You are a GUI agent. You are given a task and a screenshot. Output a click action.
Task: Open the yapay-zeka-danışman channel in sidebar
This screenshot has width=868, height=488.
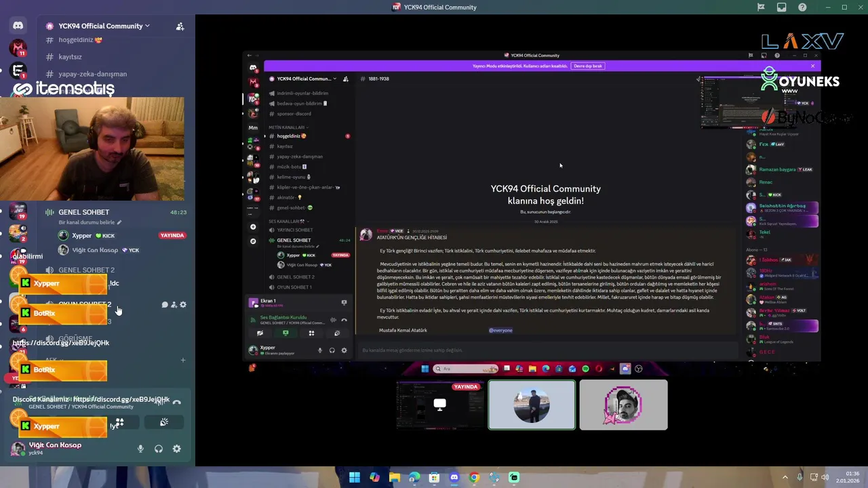(92, 74)
